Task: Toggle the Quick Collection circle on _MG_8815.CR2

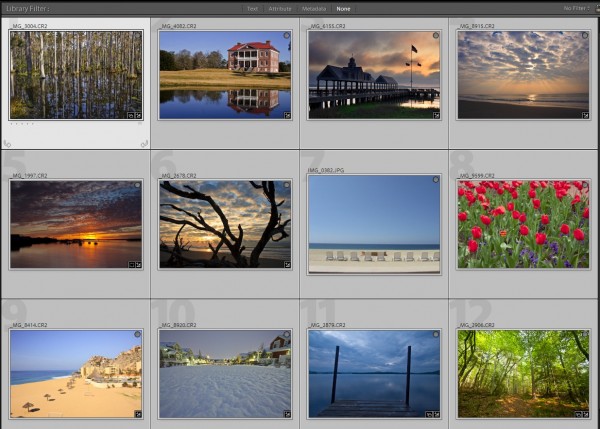Action: [x=585, y=35]
